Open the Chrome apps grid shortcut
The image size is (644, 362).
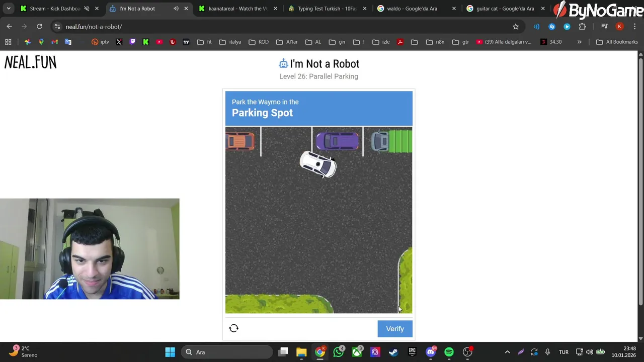[8, 42]
